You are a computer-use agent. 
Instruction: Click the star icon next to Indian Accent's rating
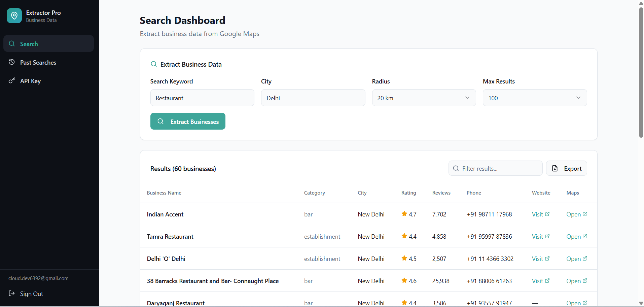pyautogui.click(x=404, y=213)
